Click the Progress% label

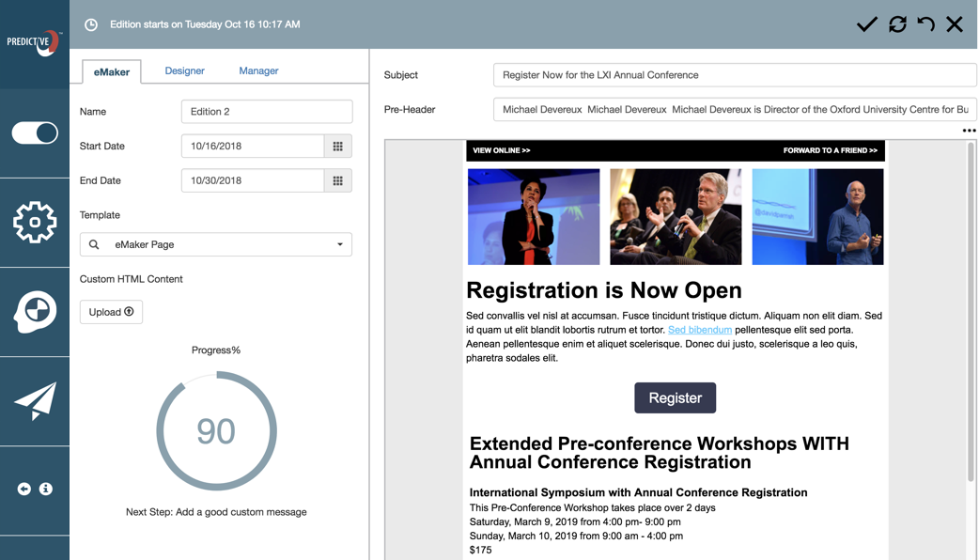point(216,350)
